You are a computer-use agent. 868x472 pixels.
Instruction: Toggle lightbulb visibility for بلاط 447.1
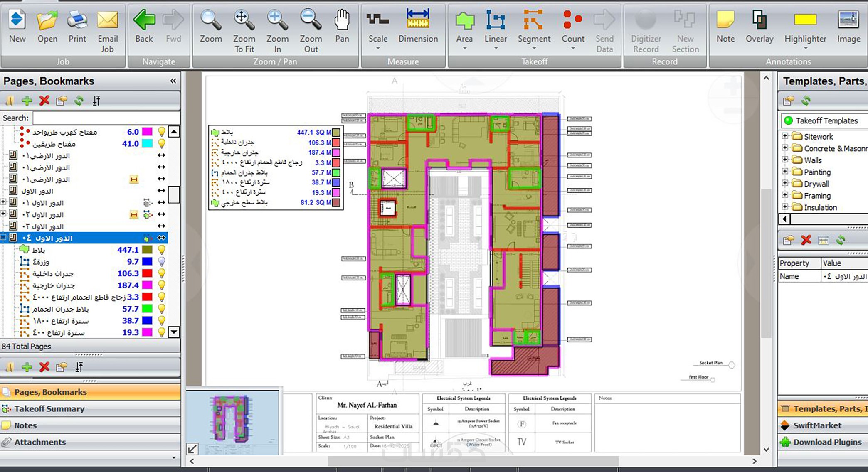pyautogui.click(x=162, y=250)
